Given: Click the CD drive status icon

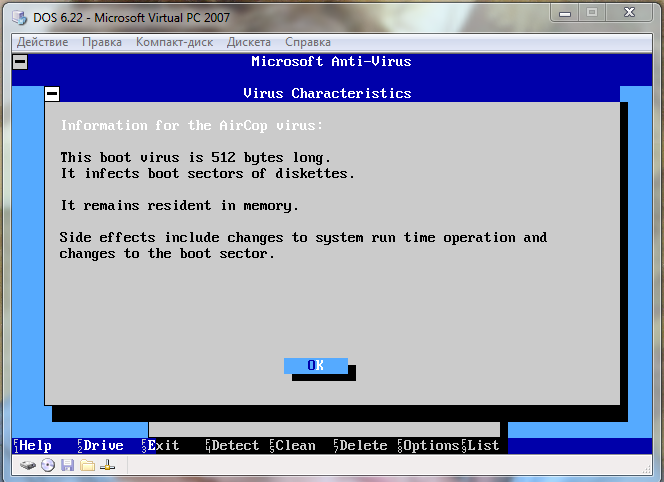Looking at the screenshot, I should (x=48, y=465).
